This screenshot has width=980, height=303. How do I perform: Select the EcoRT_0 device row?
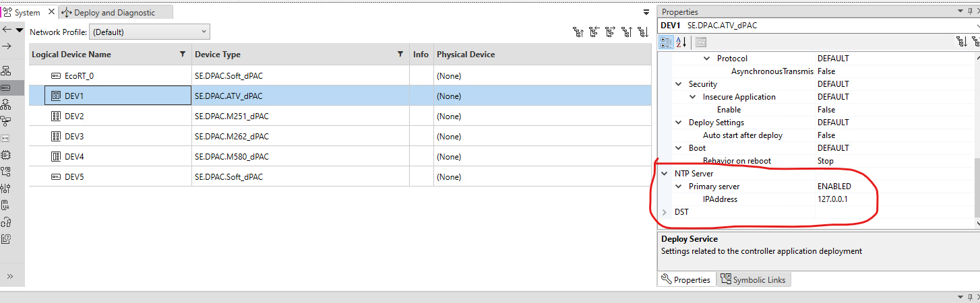[340, 76]
